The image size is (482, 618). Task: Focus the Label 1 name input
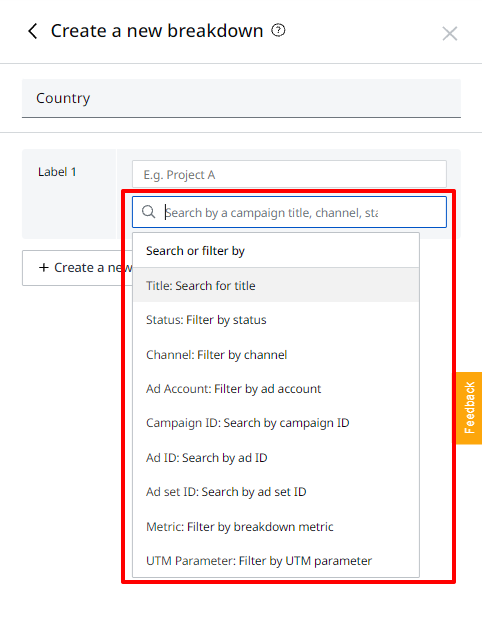click(289, 174)
